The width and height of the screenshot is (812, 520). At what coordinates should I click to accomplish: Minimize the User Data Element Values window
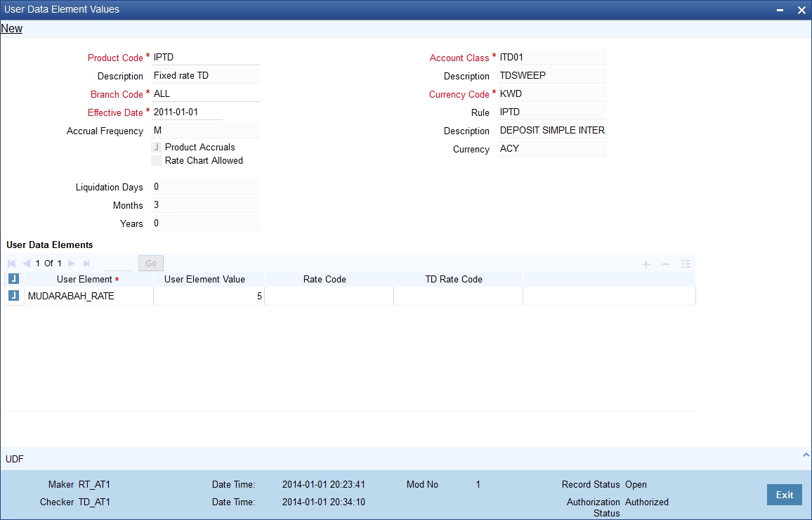point(780,11)
